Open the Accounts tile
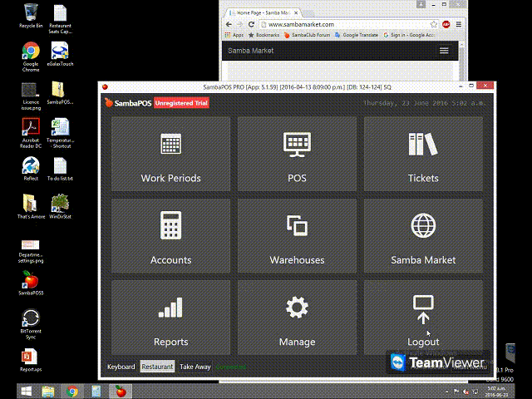This screenshot has height=399, width=532. pos(170,236)
